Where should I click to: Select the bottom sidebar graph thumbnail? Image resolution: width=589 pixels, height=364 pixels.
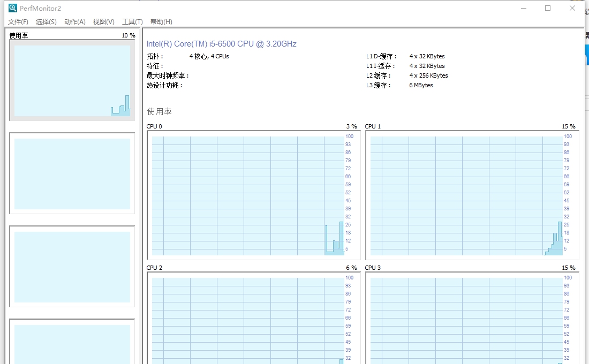pos(73,344)
